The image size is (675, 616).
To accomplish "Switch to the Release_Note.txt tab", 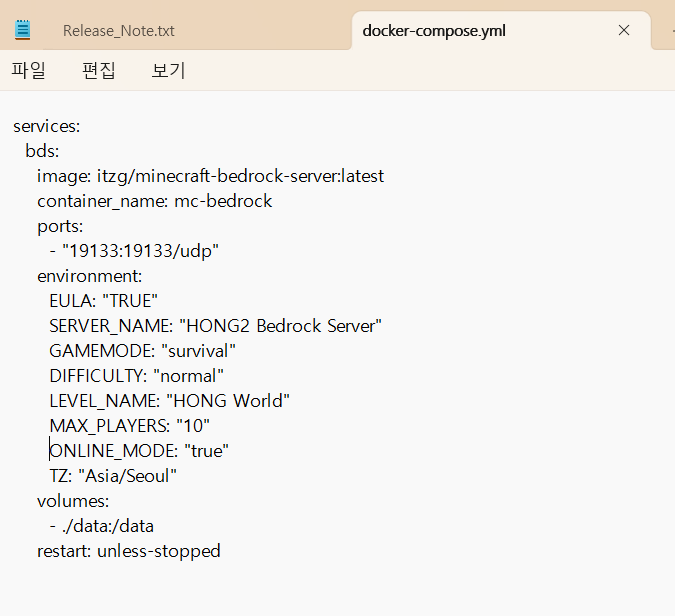I will coord(118,31).
